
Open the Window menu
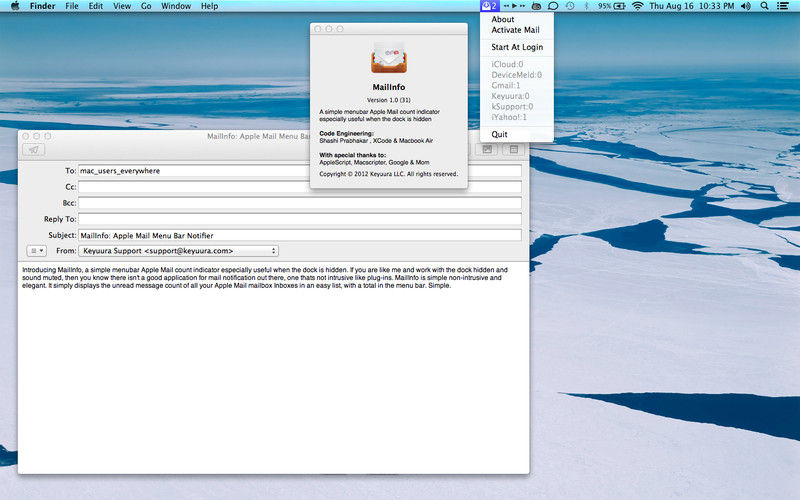[176, 6]
